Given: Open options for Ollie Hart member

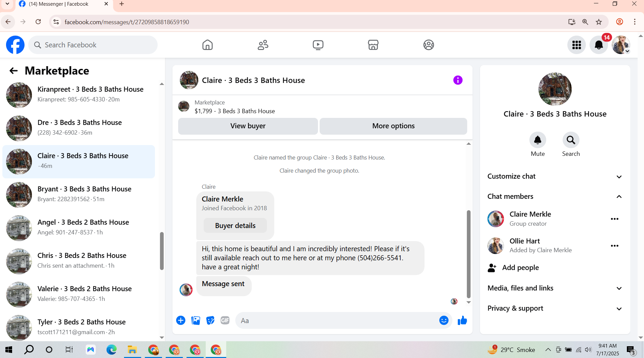Looking at the screenshot, I should coord(614,246).
